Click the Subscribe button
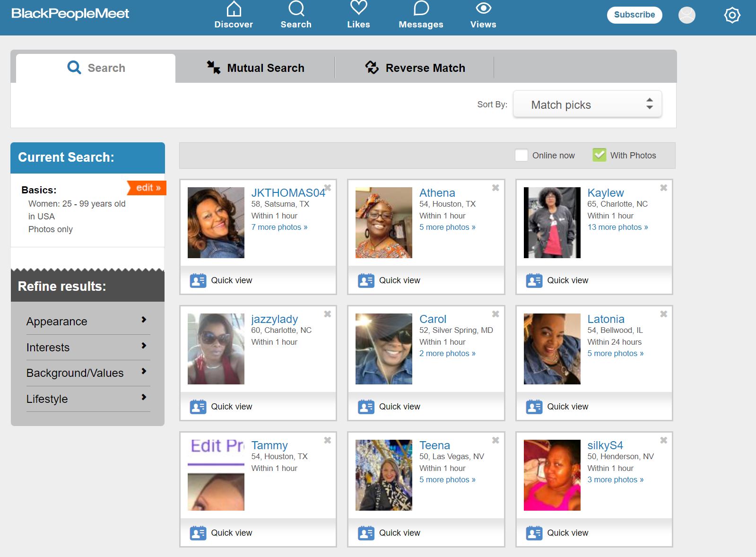756x557 pixels. (634, 15)
